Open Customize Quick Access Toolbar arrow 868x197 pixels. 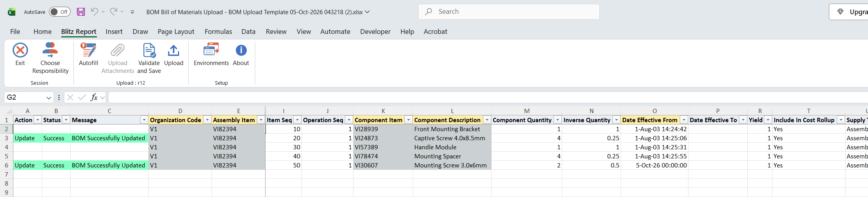132,12
